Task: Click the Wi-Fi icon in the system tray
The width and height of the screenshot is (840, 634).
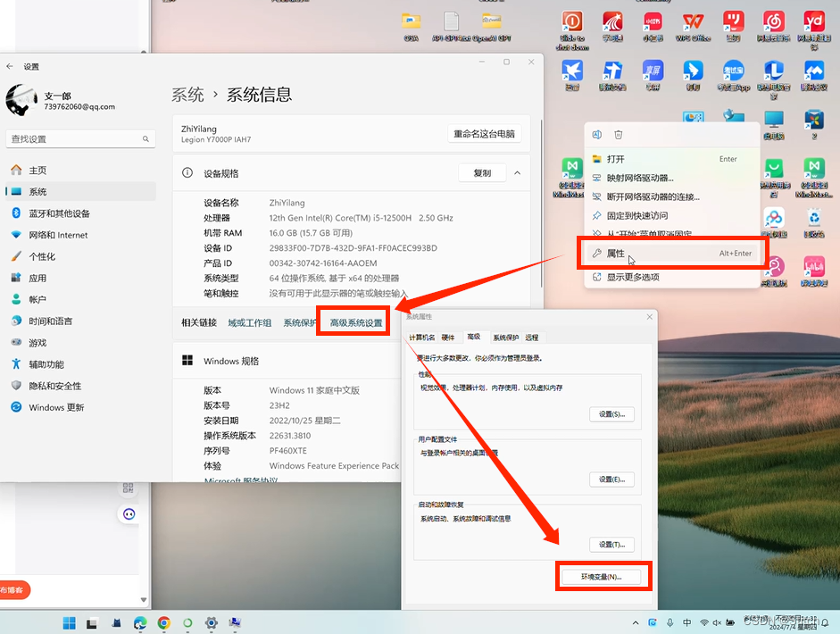Action: tap(703, 622)
